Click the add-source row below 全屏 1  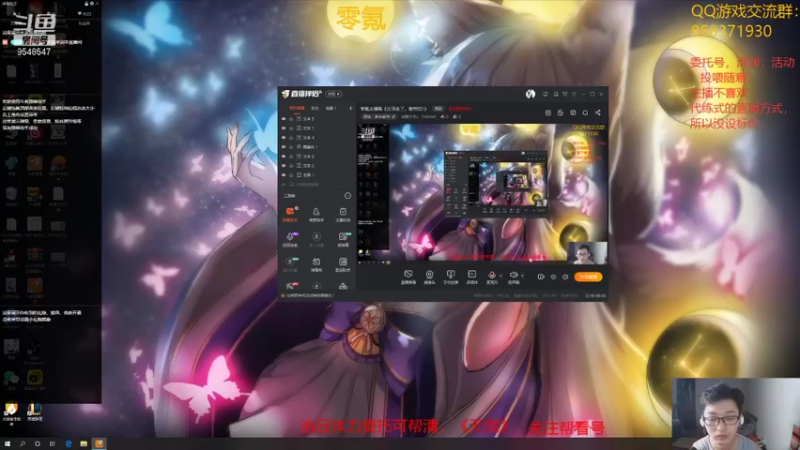[x=316, y=185]
